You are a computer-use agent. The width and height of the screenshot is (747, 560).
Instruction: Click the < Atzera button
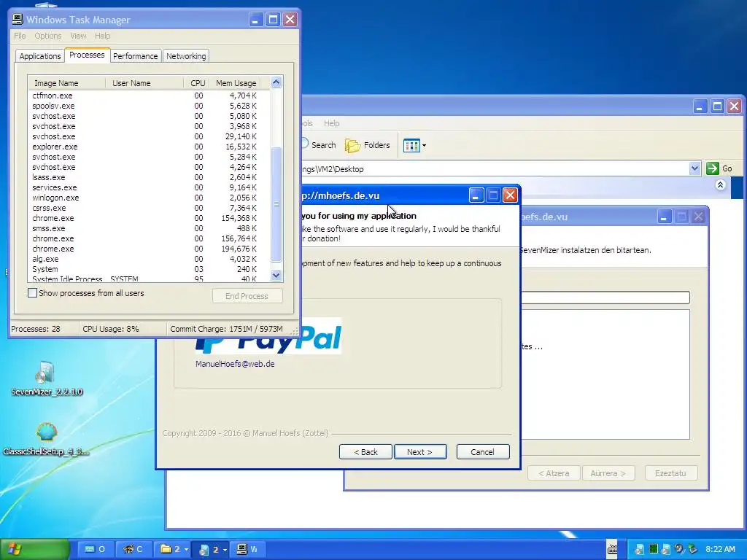pos(554,473)
